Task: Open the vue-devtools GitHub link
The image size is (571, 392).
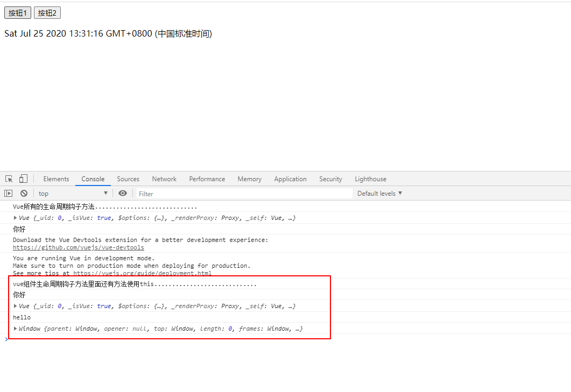Action: tap(78, 247)
